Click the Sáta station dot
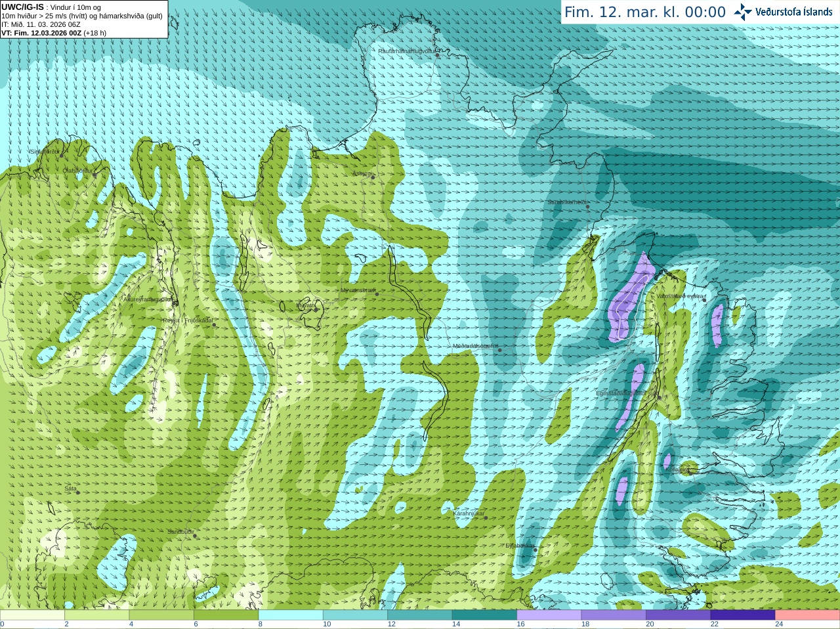Viewport: 840px width, 629px height. tap(78, 492)
